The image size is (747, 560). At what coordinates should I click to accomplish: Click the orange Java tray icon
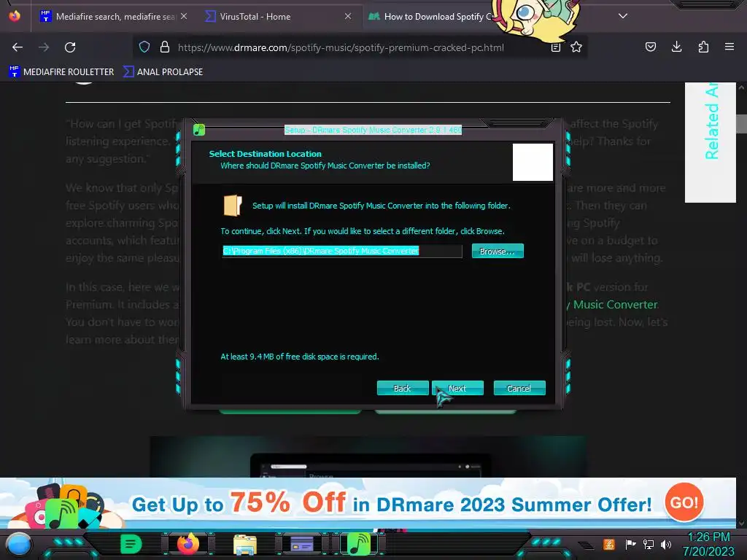[x=608, y=544]
